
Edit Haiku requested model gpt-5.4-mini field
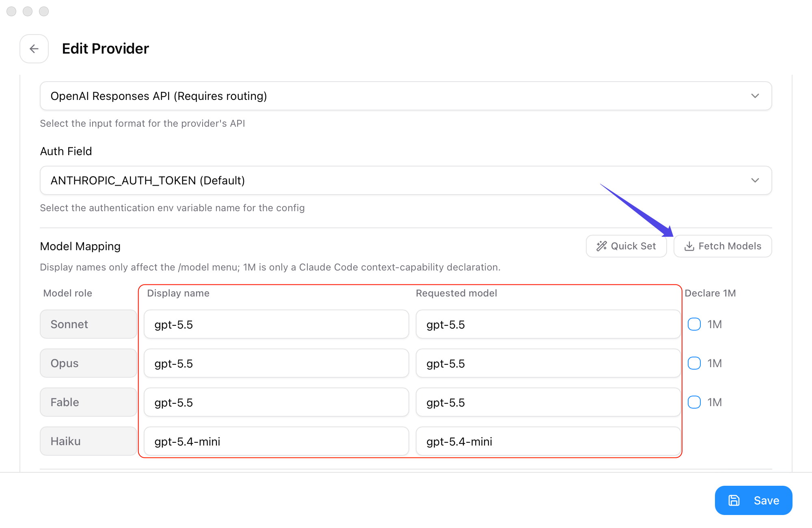click(x=548, y=441)
